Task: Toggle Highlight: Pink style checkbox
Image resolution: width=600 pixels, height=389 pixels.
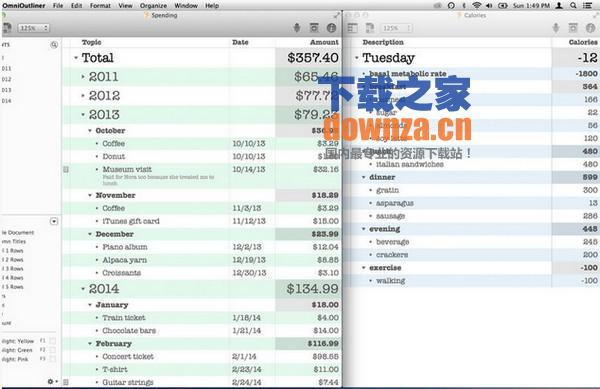Action: click(x=52, y=359)
